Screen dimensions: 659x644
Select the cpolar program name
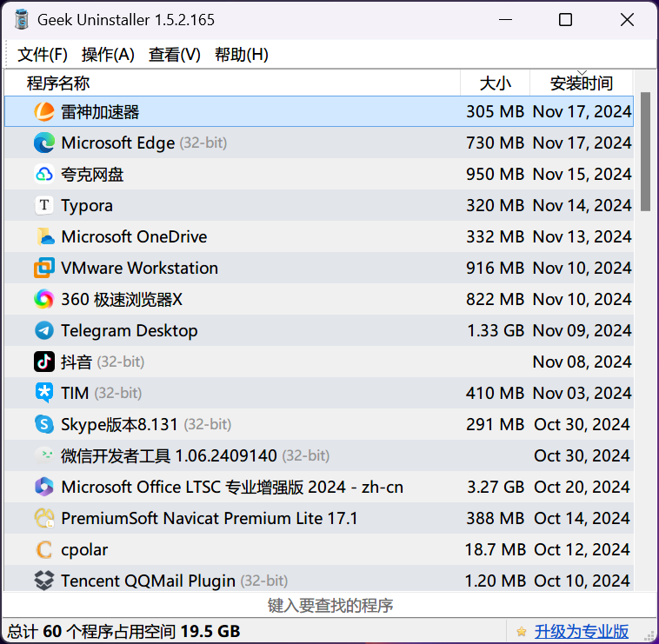(x=84, y=550)
